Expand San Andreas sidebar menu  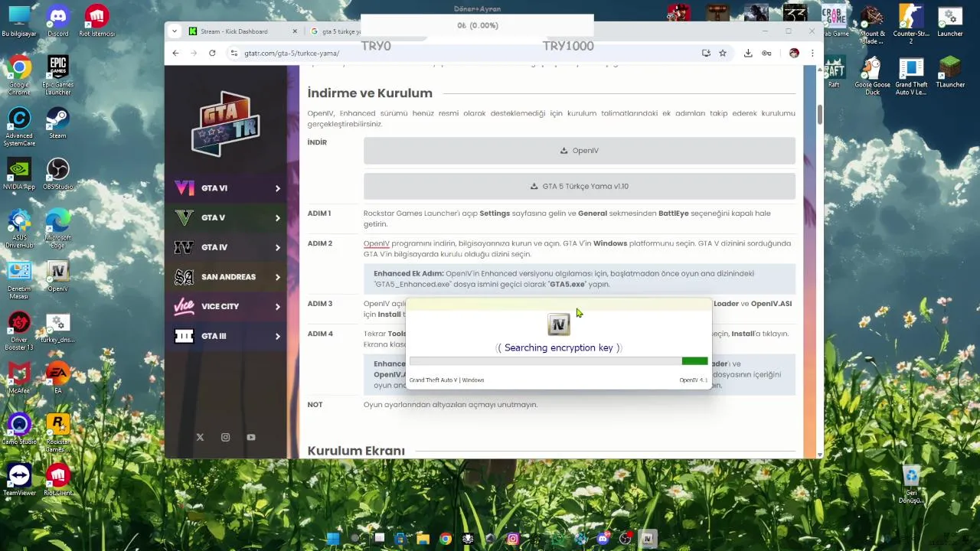227,277
